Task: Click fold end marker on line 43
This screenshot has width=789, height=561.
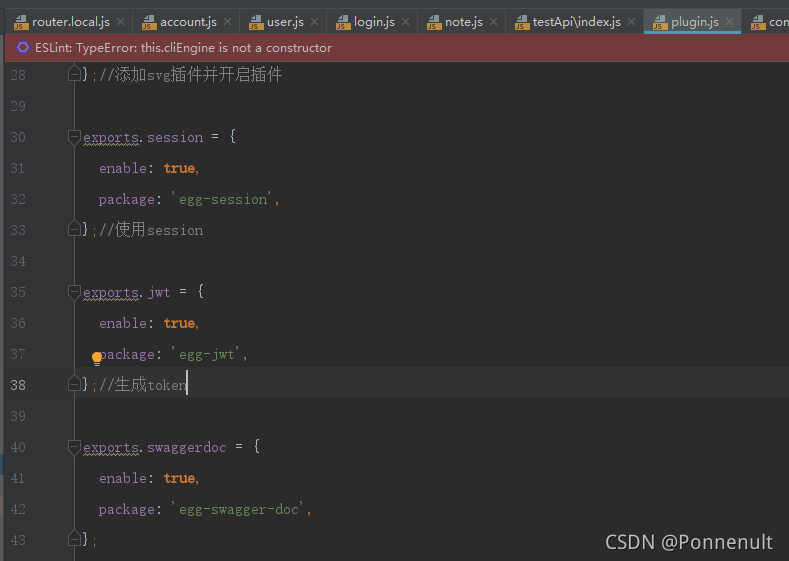Action: tap(74, 539)
